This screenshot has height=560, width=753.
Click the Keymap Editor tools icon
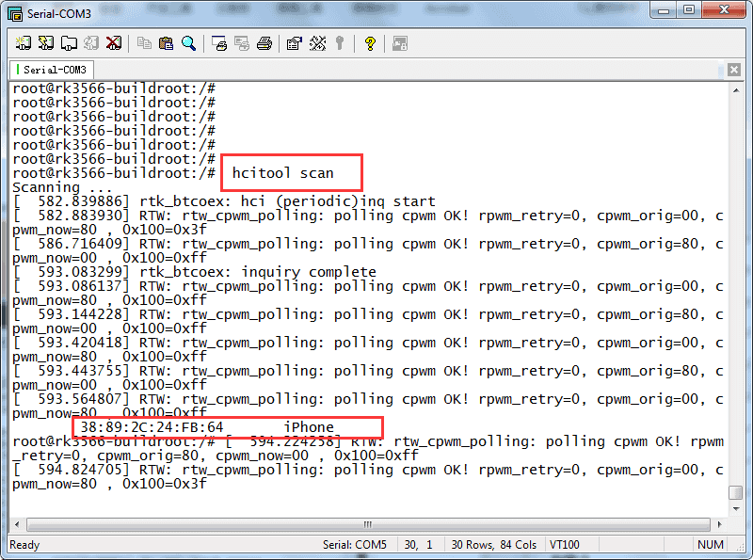coord(317,43)
